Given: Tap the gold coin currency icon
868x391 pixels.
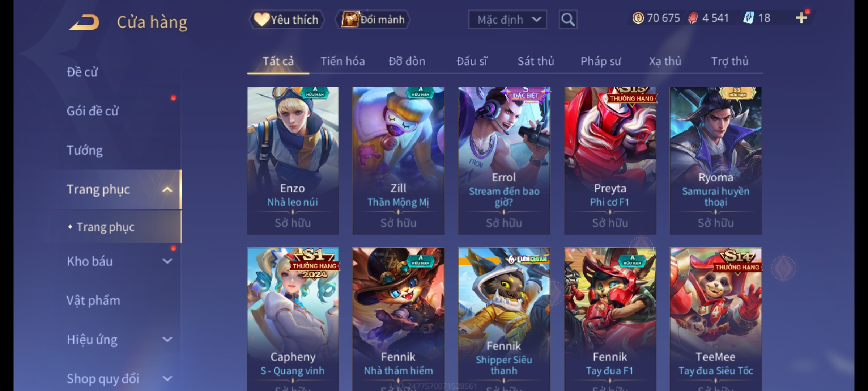Looking at the screenshot, I should (638, 18).
